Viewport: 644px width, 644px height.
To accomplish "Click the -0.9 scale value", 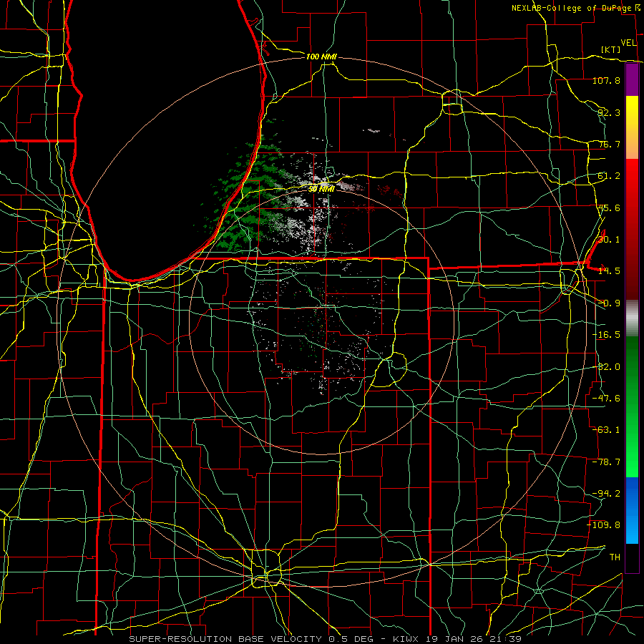I will (609, 303).
